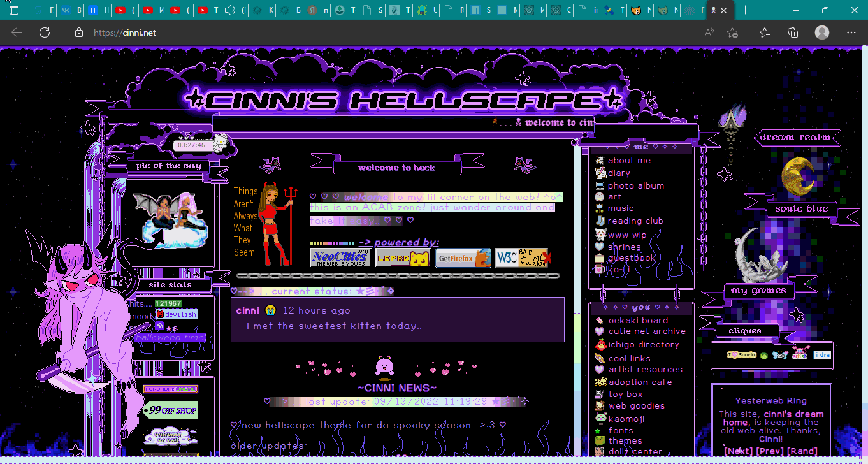Viewport: 868px width, 464px height.
Task: Open the 'about me' link
Action: click(628, 161)
